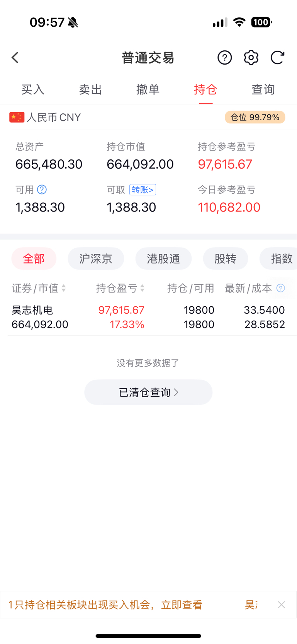Tap the refresh icon
Viewport: 297px width, 644px height.
click(277, 58)
